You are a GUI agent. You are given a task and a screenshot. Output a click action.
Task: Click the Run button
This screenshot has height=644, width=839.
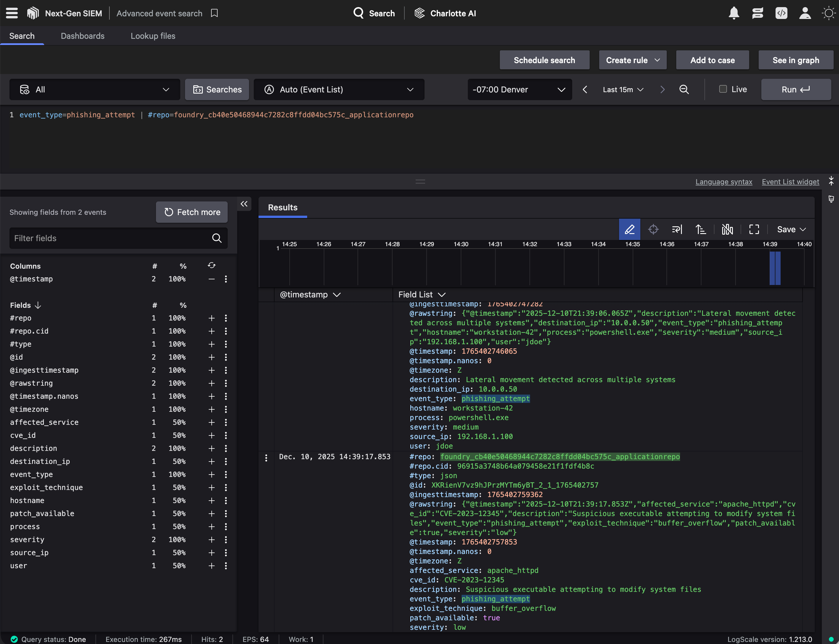(x=796, y=89)
